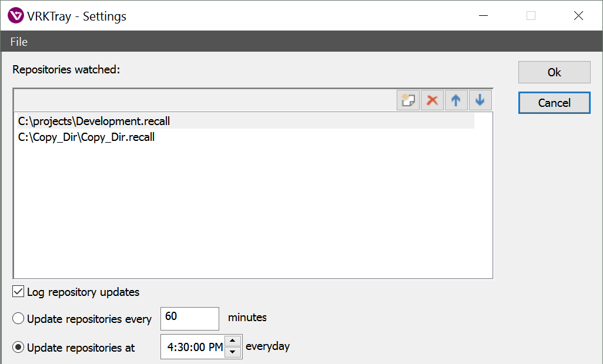Click the minutes interval field showing 60
This screenshot has height=364, width=603.
tap(190, 318)
